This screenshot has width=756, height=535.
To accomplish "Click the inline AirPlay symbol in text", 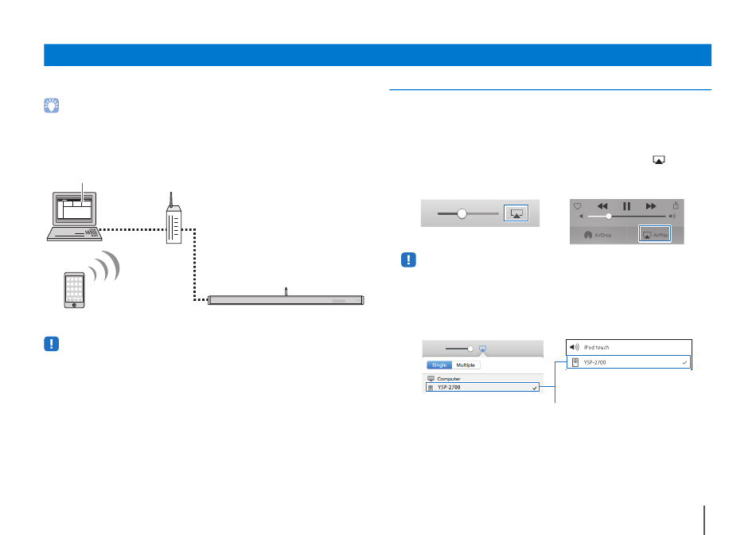I will [659, 160].
